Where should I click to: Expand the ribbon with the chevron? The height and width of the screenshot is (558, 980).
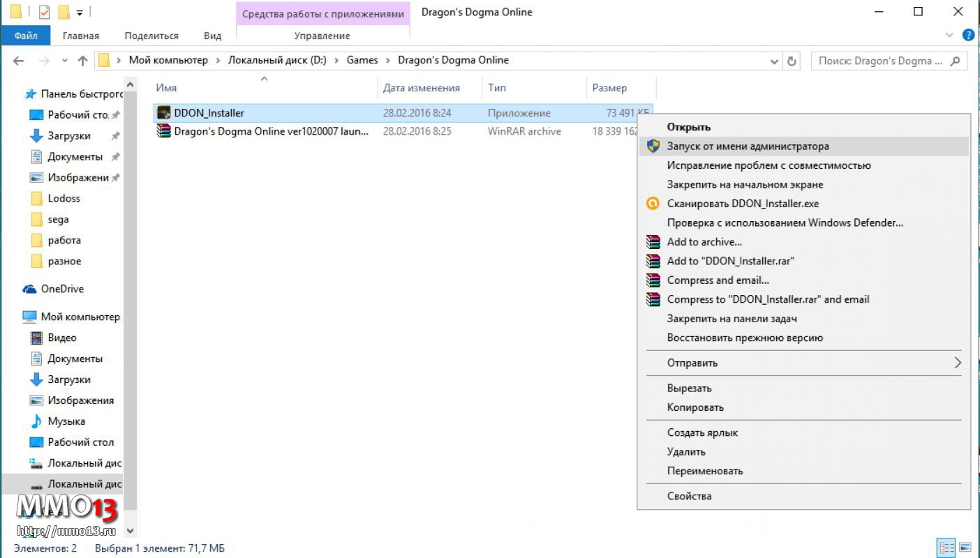[x=949, y=35]
